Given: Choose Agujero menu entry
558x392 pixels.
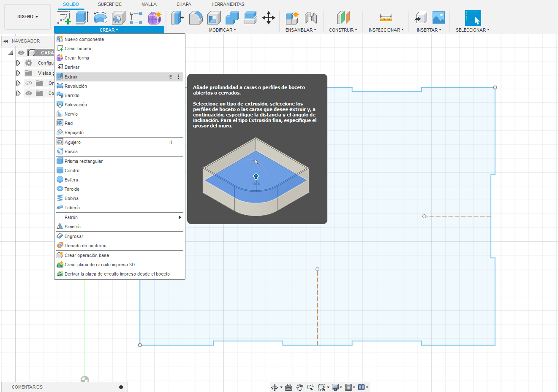Looking at the screenshot, I should tap(120, 142).
